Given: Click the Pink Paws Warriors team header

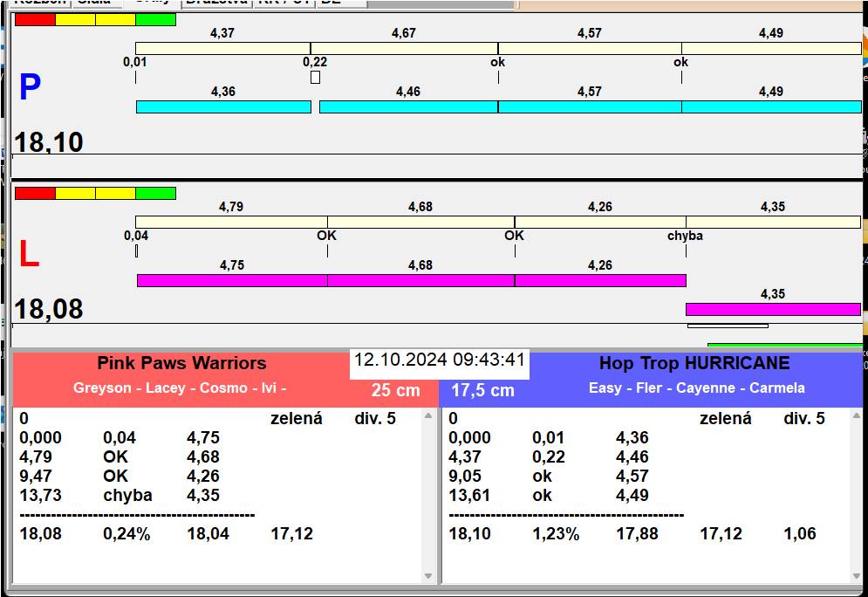Looking at the screenshot, I should (x=181, y=363).
